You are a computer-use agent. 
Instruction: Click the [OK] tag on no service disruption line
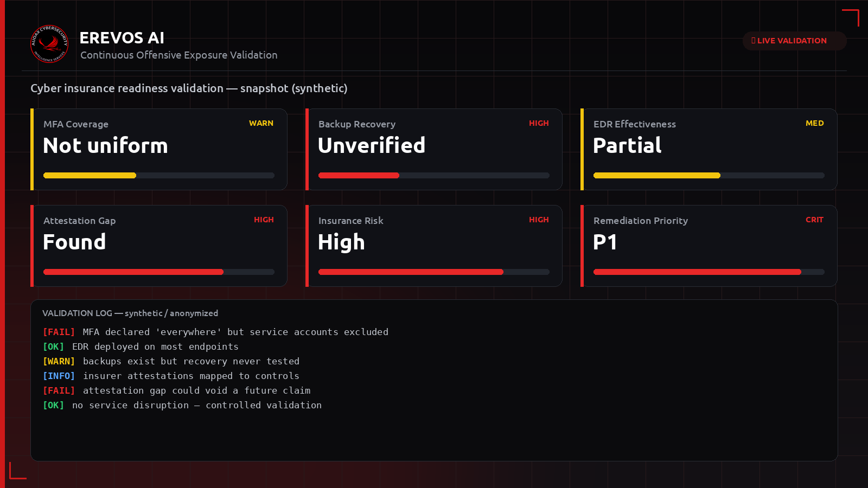pos(54,405)
